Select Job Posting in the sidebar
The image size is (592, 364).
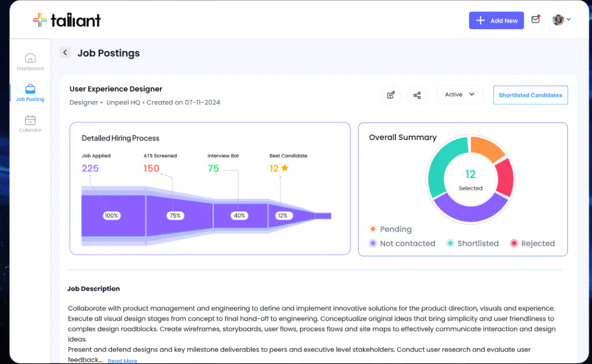[x=30, y=93]
